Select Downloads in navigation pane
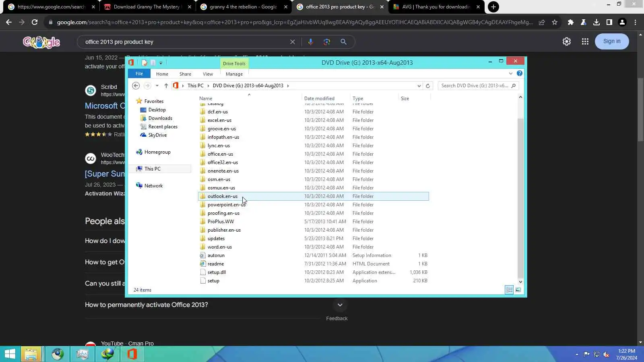This screenshot has height=362, width=644. tap(160, 118)
